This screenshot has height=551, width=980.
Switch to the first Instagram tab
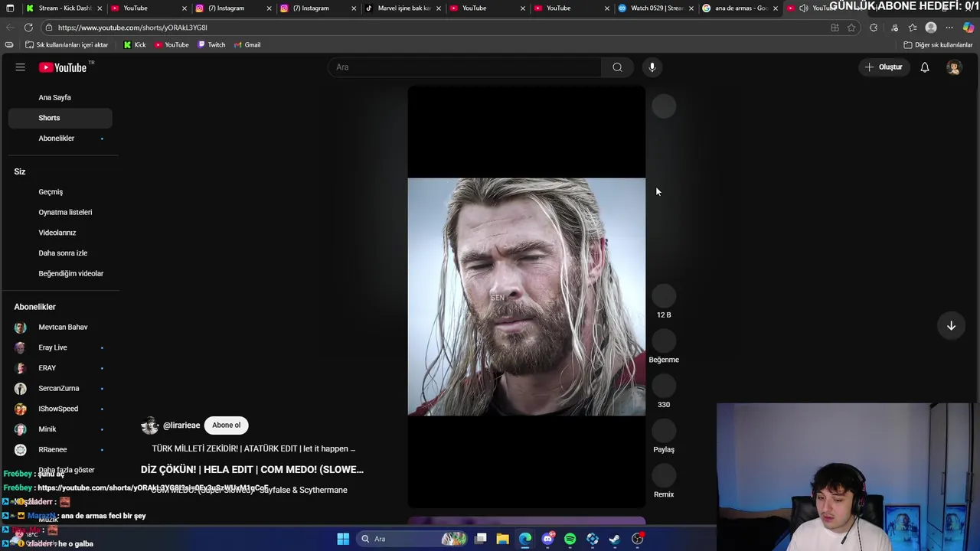pyautogui.click(x=232, y=8)
